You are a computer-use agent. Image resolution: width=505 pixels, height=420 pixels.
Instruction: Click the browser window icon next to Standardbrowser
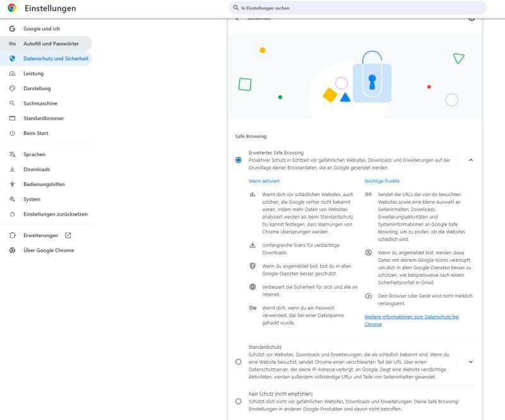12,118
